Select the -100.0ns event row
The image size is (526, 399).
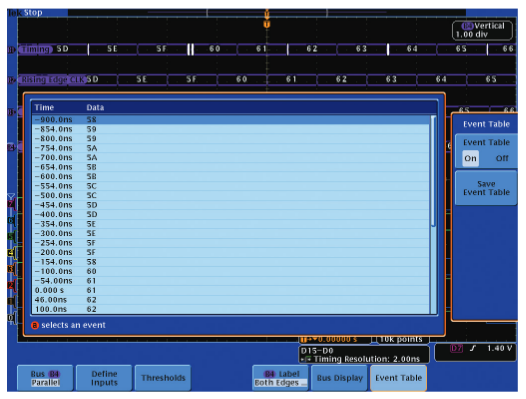pos(231,271)
